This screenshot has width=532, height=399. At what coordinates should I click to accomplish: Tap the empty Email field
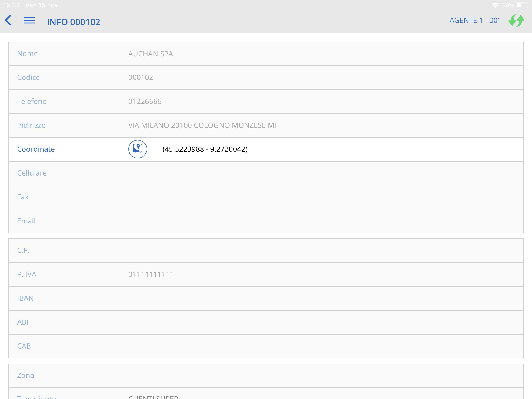[x=265, y=221]
